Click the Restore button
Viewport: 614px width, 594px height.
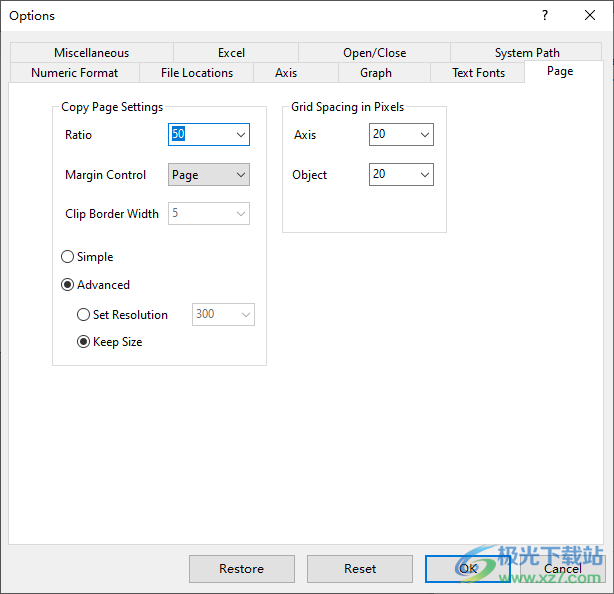tap(242, 569)
